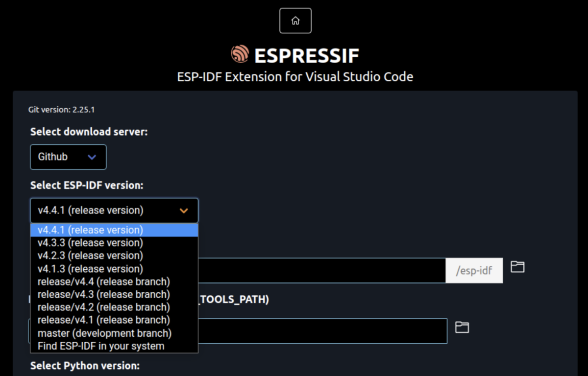Select v4.2.3 (release version) option

tap(114, 256)
